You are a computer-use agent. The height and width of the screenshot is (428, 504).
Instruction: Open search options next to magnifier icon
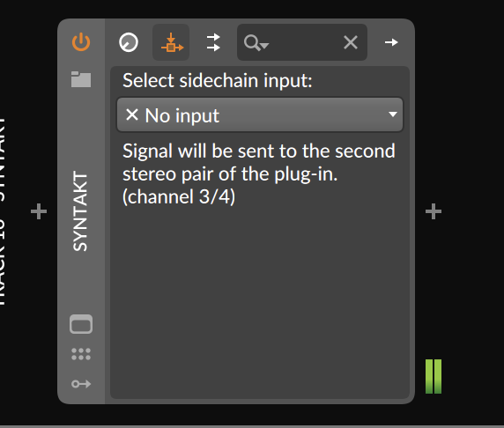[x=256, y=43]
